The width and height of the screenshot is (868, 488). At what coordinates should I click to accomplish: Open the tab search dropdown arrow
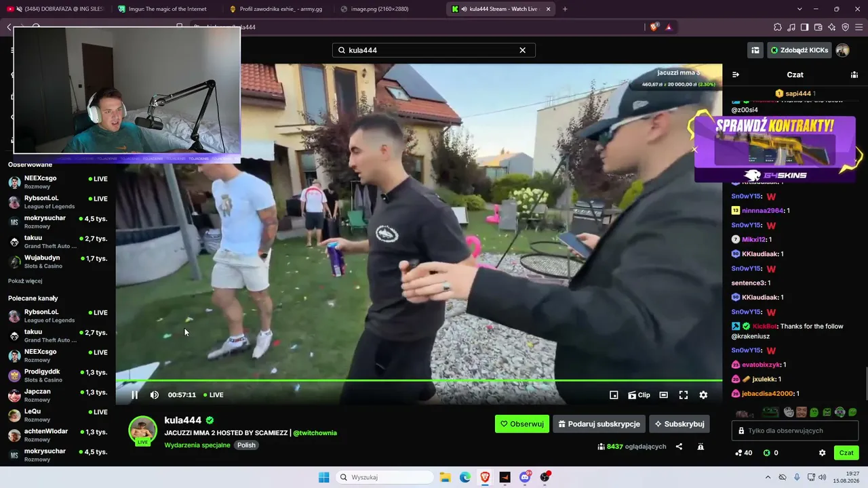click(x=800, y=9)
